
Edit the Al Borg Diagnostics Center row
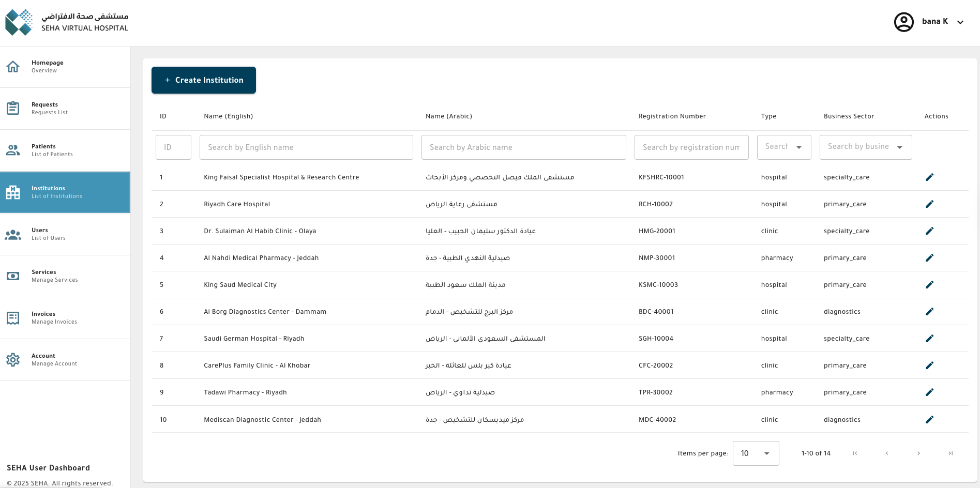(930, 311)
